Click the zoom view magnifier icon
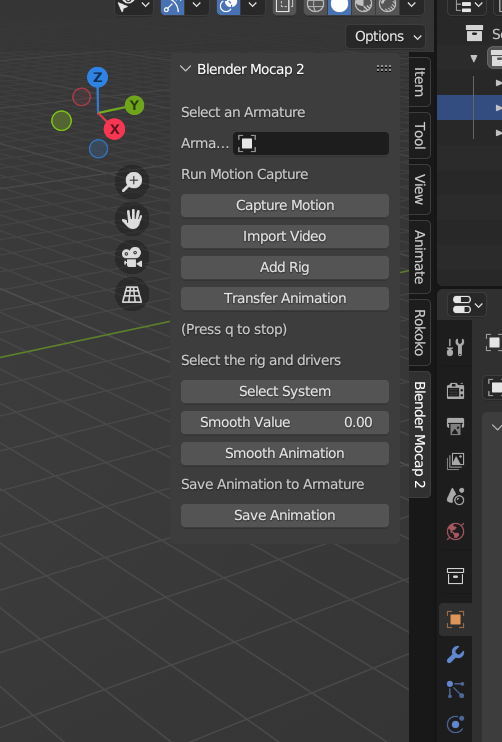 [132, 182]
